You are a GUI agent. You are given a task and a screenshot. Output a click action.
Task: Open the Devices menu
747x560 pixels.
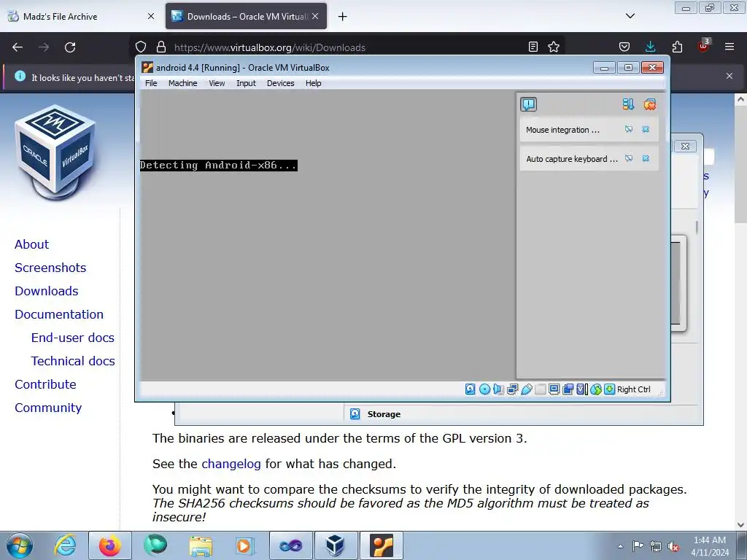coord(281,83)
